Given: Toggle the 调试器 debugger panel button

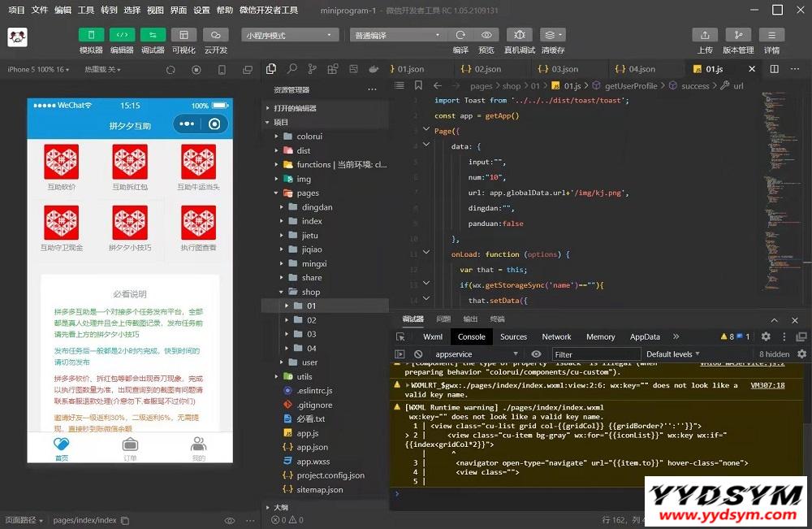Looking at the screenshot, I should [x=153, y=35].
